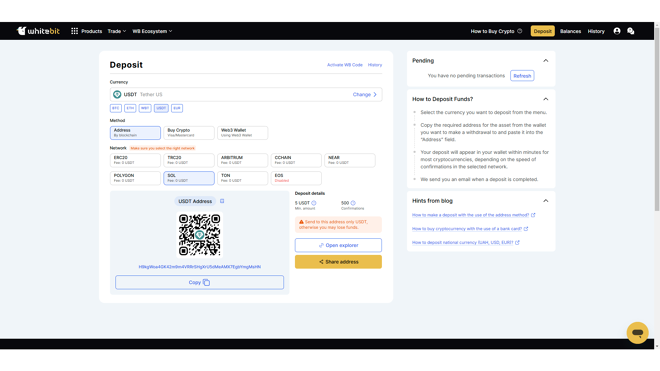Click the info icon beside How to Buy Crypto
Image resolution: width=660 pixels, height=371 pixels.
[x=519, y=31]
